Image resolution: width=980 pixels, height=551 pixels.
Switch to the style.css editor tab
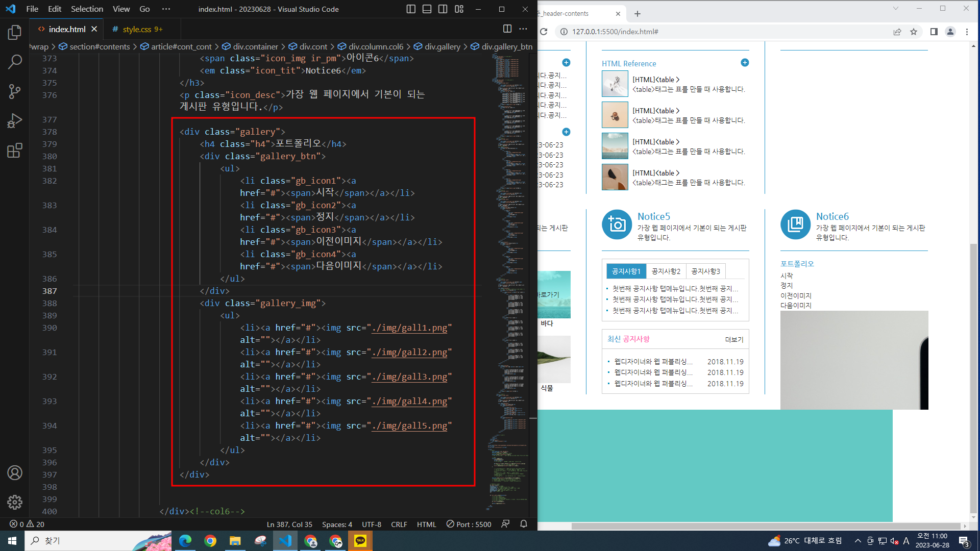pyautogui.click(x=137, y=29)
